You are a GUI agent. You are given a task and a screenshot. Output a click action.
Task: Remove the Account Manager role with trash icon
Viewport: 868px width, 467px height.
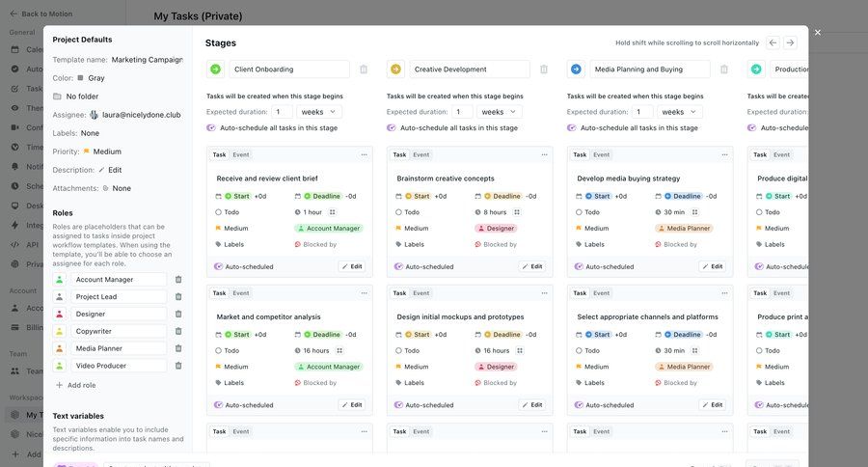(x=178, y=280)
